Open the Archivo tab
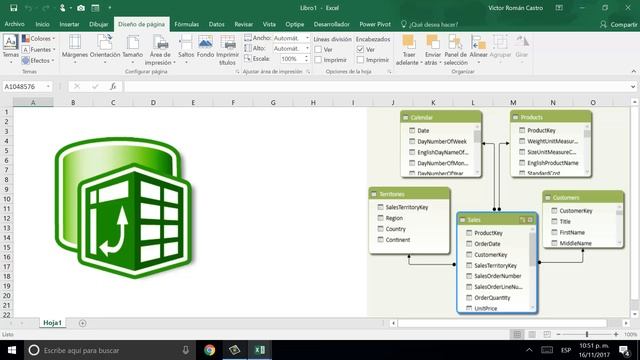Viewport: 640px width, 360px height. point(14,24)
